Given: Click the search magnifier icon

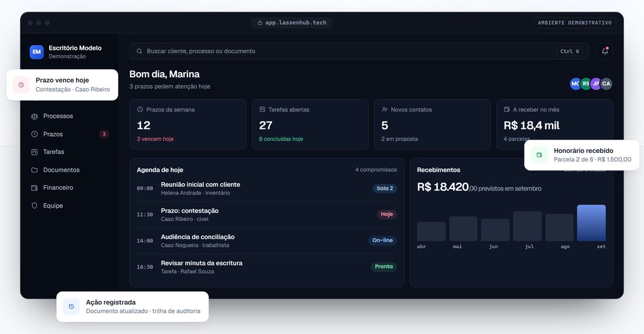Looking at the screenshot, I should 139,52.
